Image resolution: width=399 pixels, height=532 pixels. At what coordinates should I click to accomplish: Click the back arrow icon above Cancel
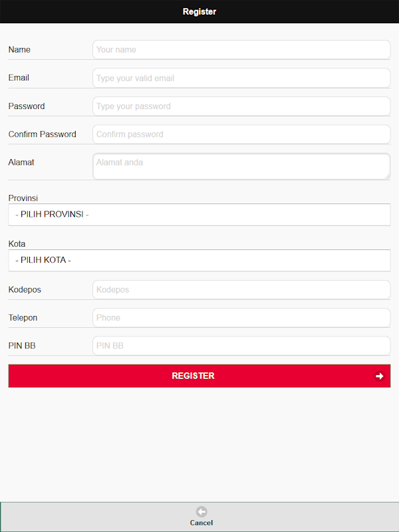(x=201, y=511)
